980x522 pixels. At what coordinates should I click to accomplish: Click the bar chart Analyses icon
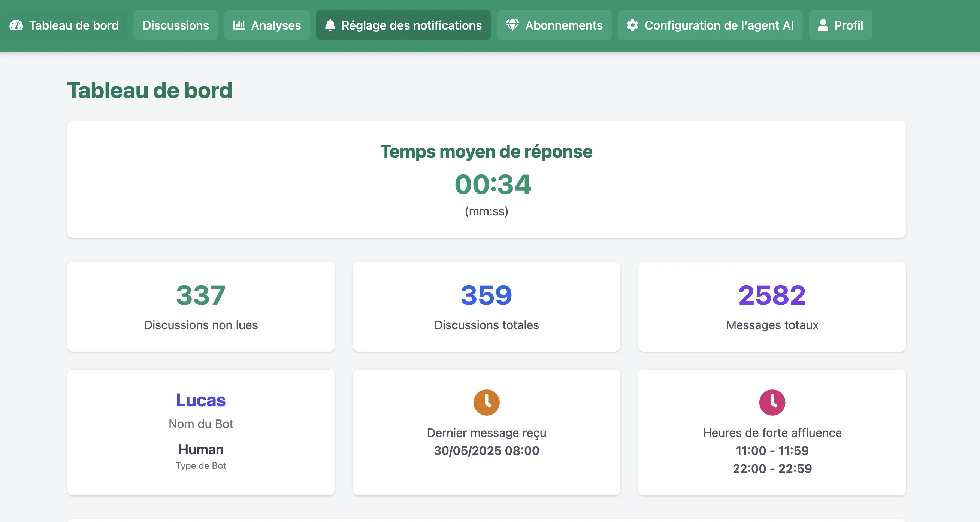[x=239, y=25]
